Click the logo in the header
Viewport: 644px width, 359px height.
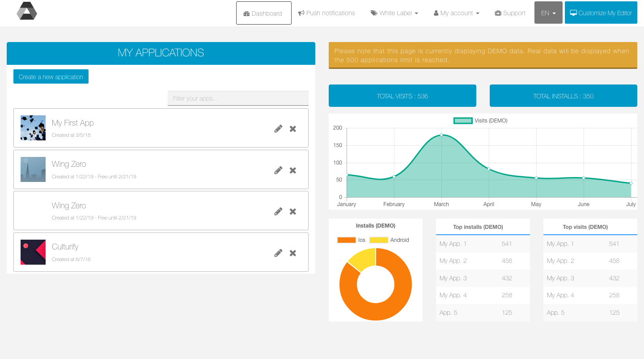point(27,11)
